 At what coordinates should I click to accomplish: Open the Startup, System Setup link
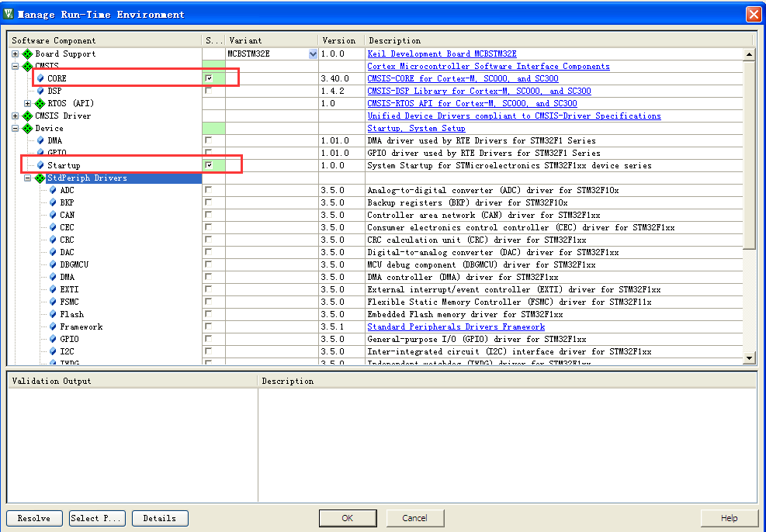point(416,129)
